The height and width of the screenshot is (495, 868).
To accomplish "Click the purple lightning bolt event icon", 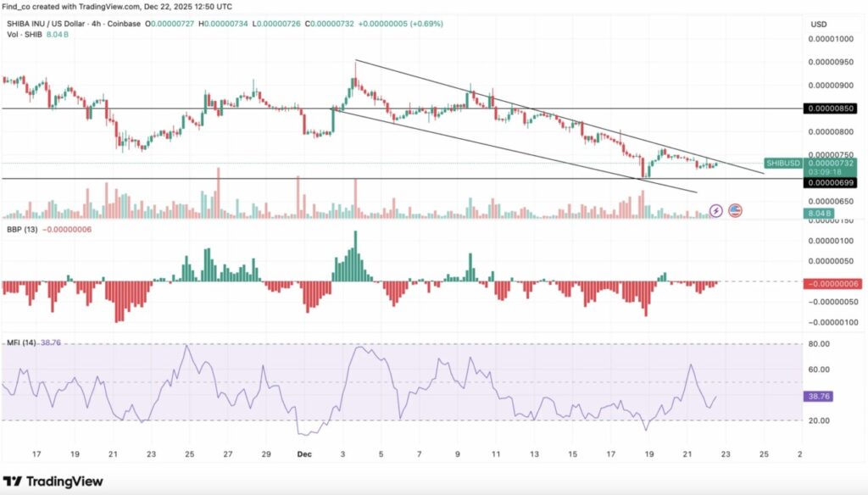I will click(x=716, y=209).
